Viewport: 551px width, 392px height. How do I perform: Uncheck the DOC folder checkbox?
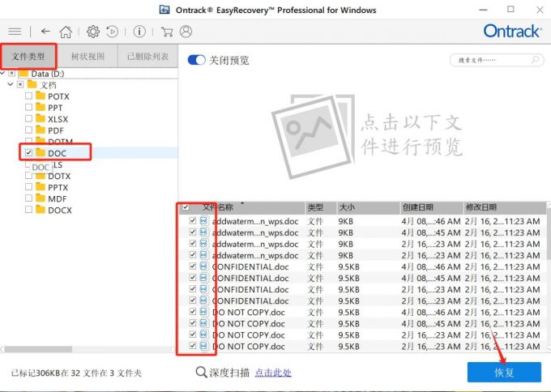[29, 153]
